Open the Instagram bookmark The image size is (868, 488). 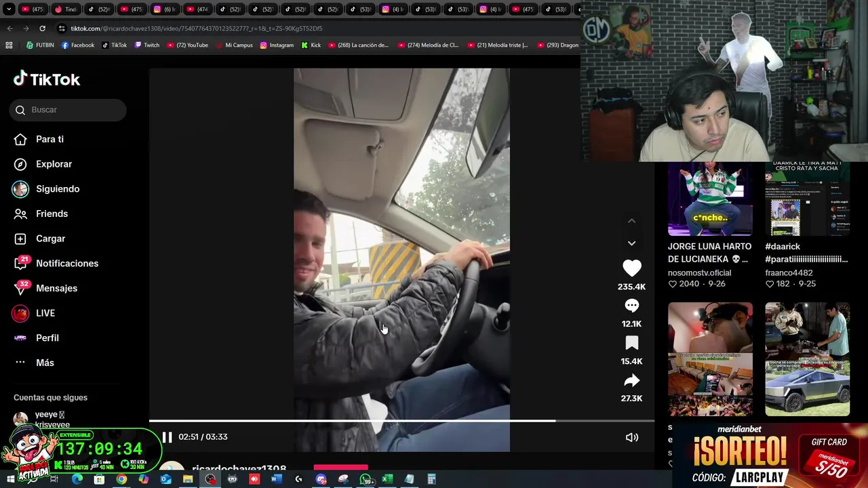click(277, 45)
